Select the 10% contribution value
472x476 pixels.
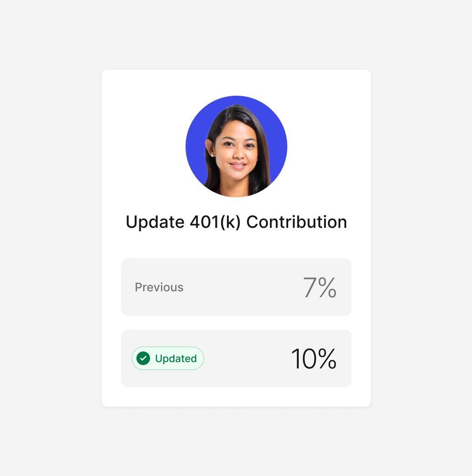coord(314,359)
